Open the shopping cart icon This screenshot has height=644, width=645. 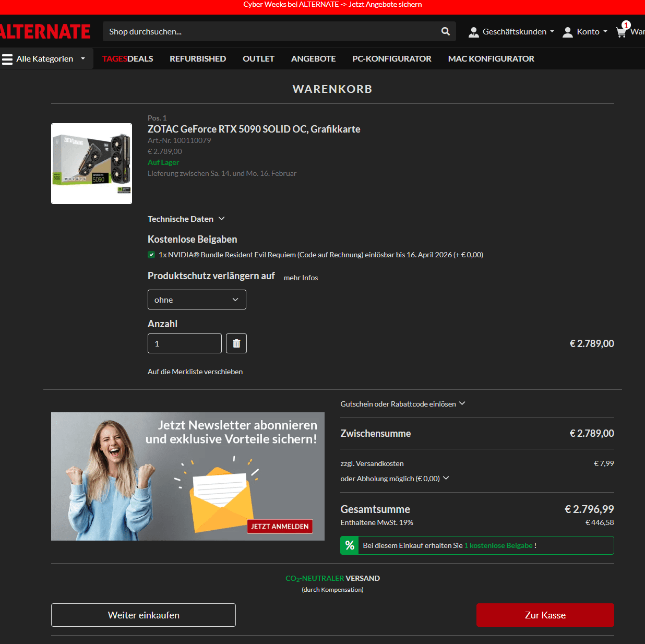(x=621, y=32)
